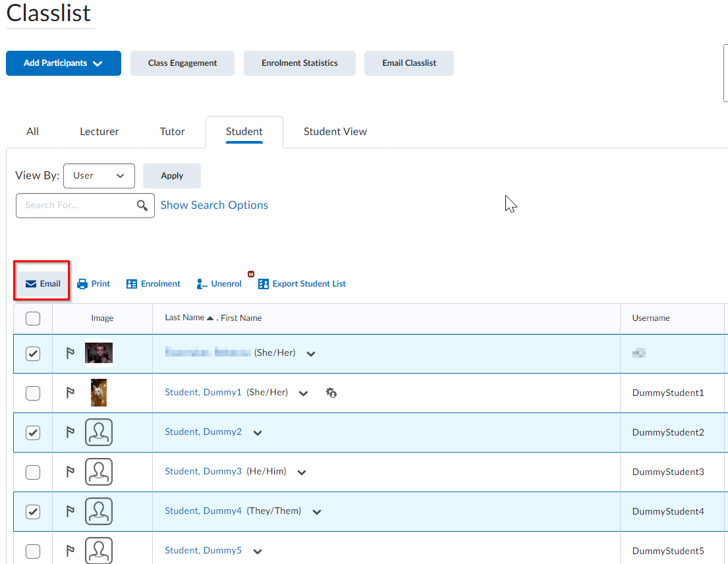This screenshot has width=728, height=564.
Task: Open the Student, Dummy2 name link
Action: [x=204, y=432]
